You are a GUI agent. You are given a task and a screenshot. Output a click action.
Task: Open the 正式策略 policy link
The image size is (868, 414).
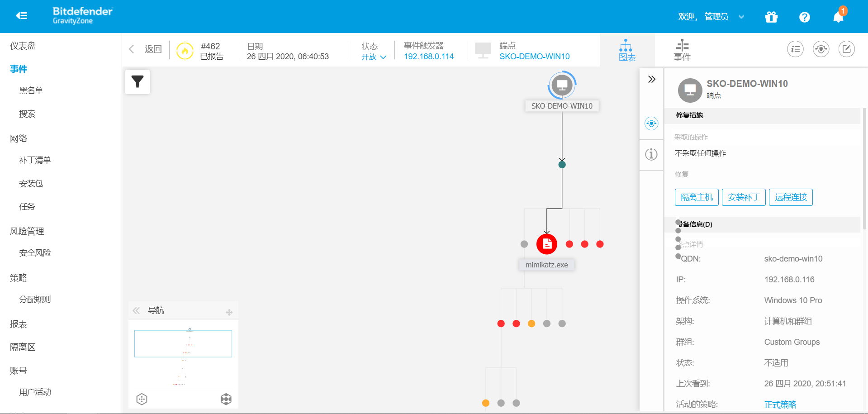click(780, 404)
